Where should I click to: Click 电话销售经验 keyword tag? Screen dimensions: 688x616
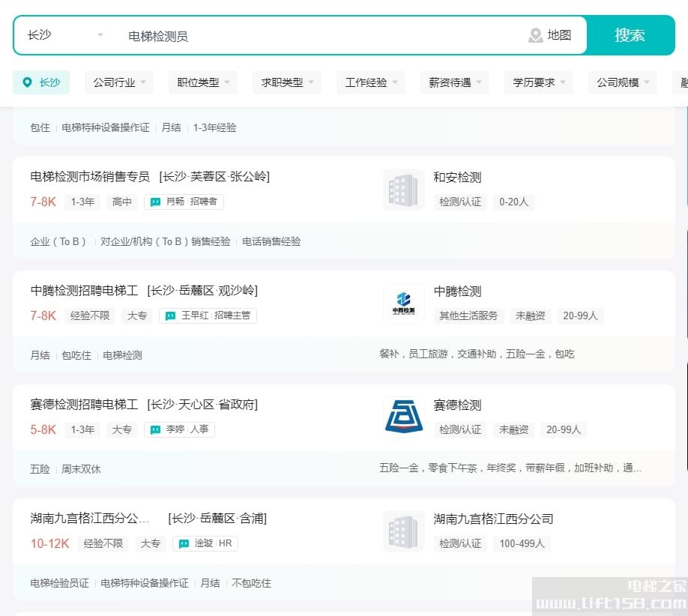(271, 242)
